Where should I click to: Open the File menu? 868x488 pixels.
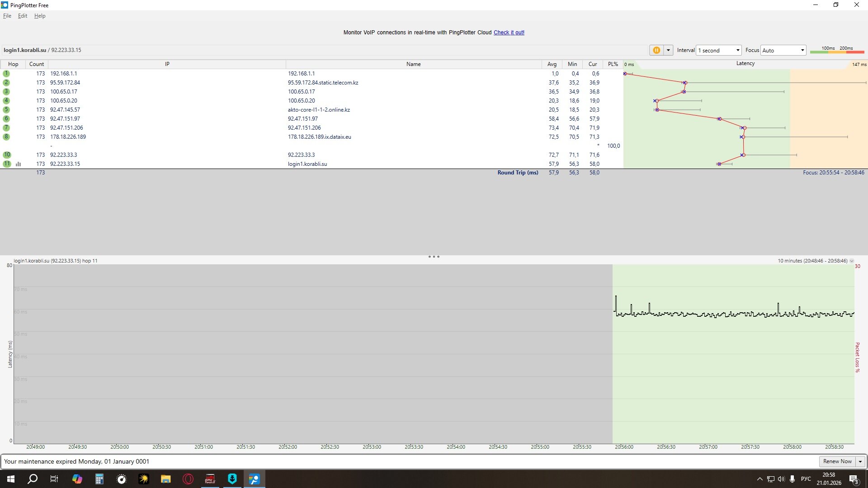[x=7, y=16]
